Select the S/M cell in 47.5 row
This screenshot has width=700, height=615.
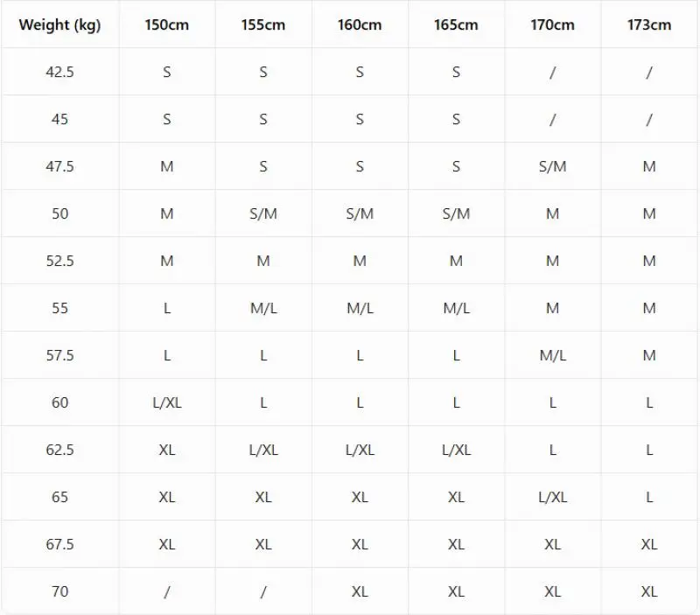point(552,166)
